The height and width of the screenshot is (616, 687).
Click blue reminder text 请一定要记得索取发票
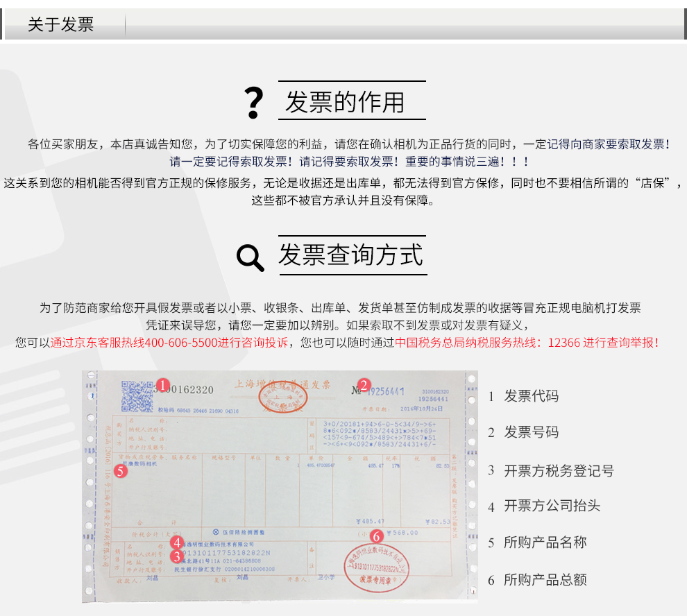(x=232, y=162)
